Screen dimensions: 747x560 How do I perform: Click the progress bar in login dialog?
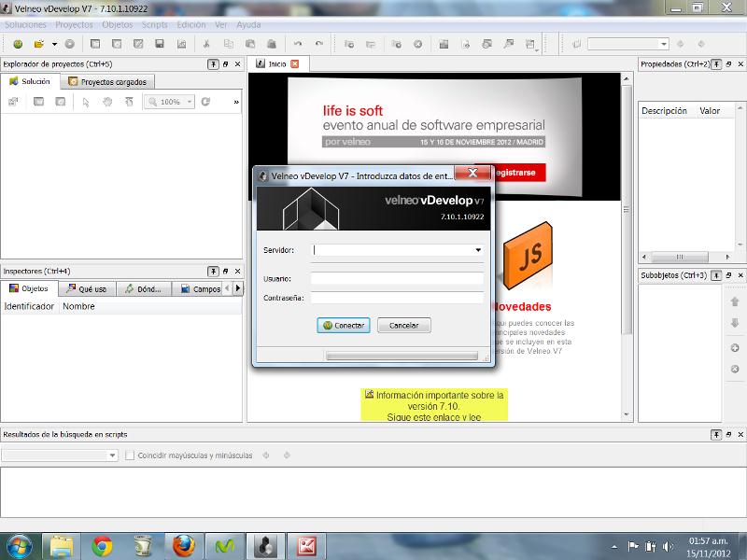402,356
